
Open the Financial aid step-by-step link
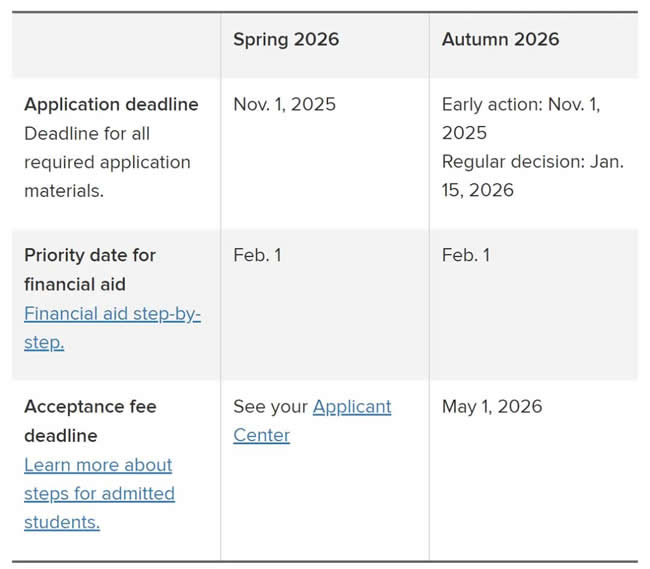[x=112, y=328]
